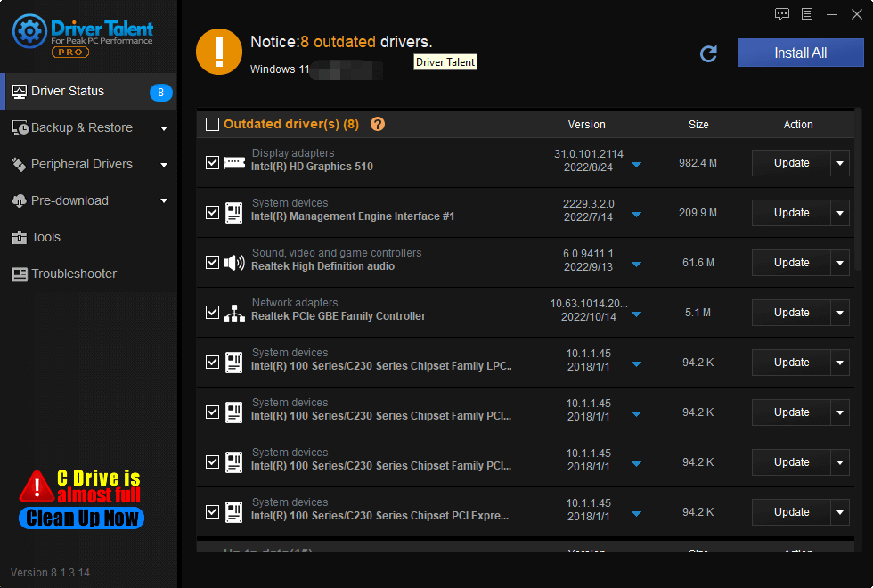The height and width of the screenshot is (588, 873).
Task: Open version dropdown for Realtek audio
Action: pos(636,265)
